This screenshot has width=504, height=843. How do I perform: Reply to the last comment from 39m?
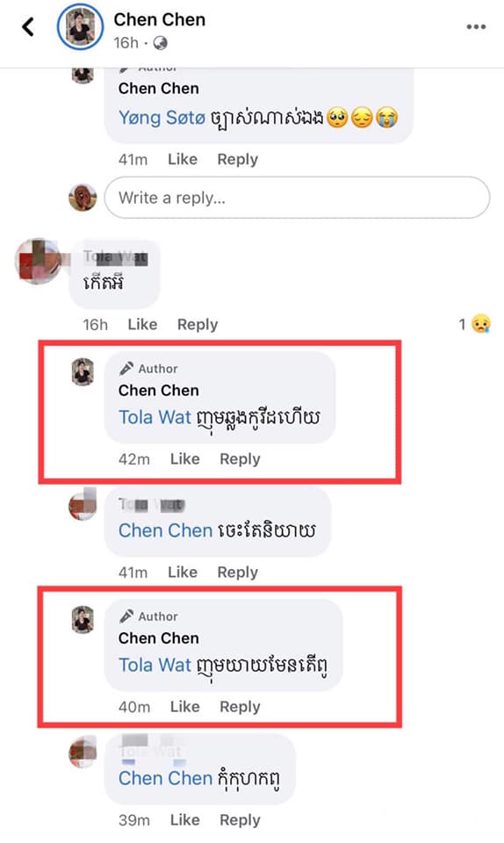tap(240, 820)
